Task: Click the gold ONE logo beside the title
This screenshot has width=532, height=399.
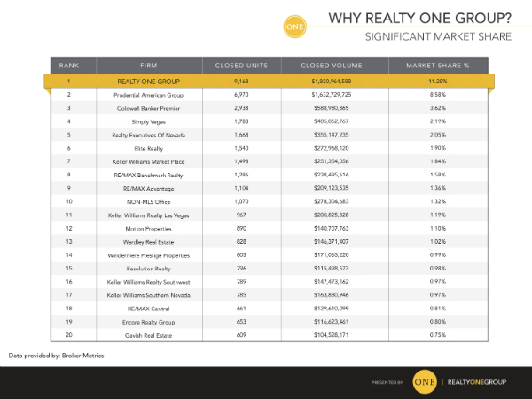Action: [x=295, y=27]
